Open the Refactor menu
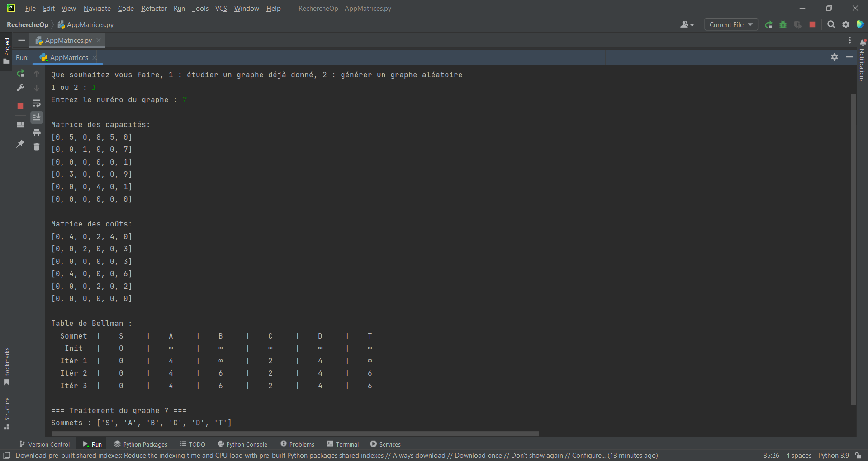The width and height of the screenshot is (868, 461). (154, 9)
